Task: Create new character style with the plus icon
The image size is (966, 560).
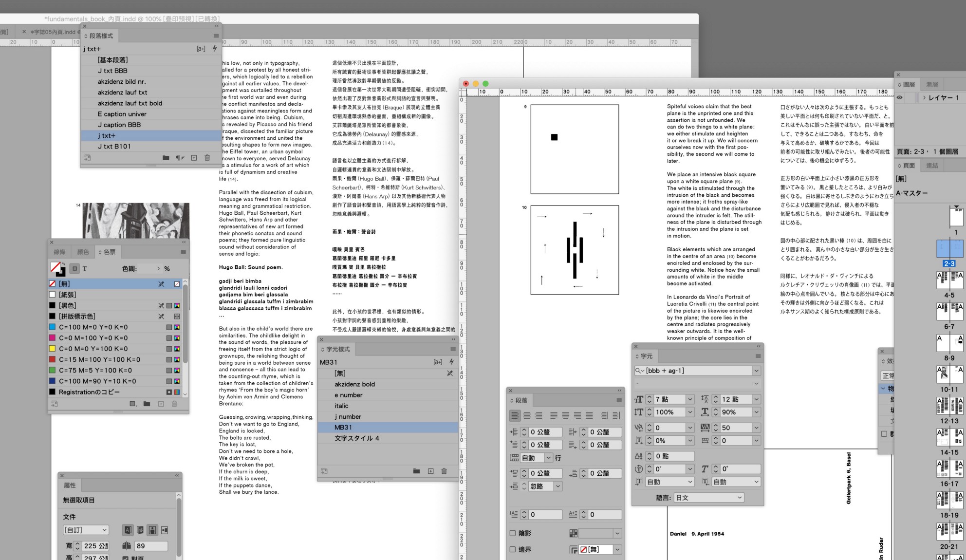Action: [x=430, y=471]
